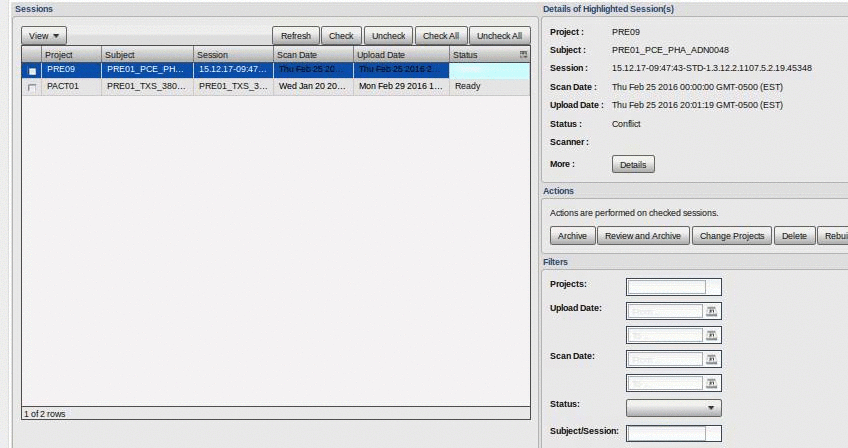This screenshot has width=848, height=448.
Task: Select the PRE09 project cell
Action: tap(71, 70)
